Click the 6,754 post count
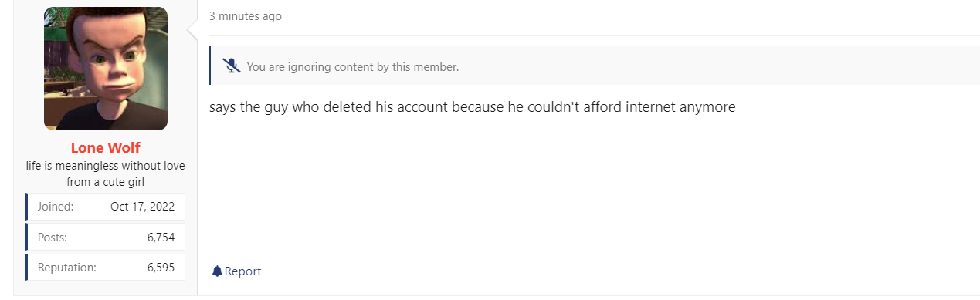Screen dimensions: 980x300 [161, 238]
